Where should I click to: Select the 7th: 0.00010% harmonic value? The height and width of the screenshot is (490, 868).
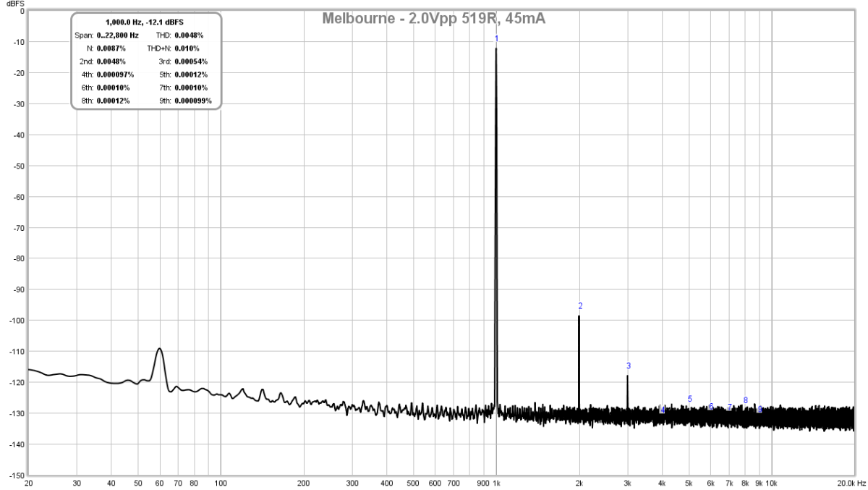click(191, 87)
